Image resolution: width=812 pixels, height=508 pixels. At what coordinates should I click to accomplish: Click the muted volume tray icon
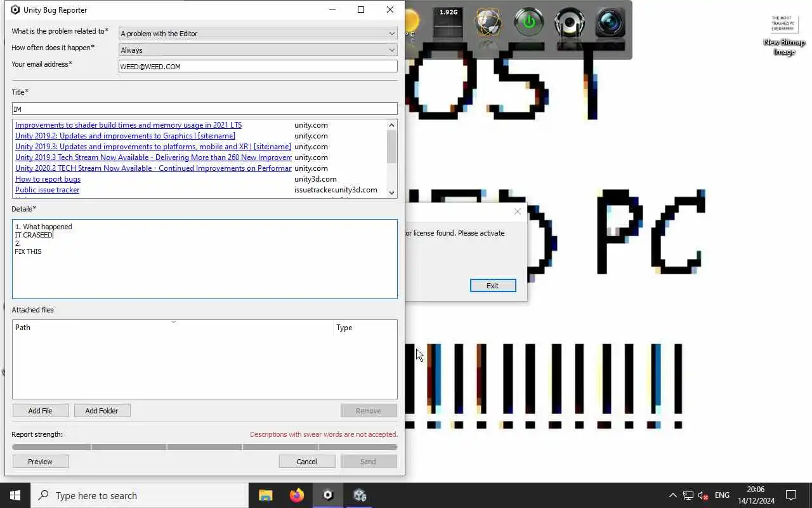tap(703, 495)
